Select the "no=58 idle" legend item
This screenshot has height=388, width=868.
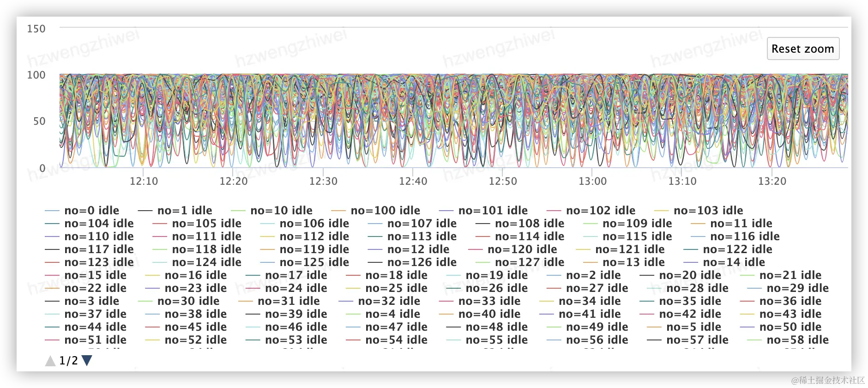tap(788, 340)
